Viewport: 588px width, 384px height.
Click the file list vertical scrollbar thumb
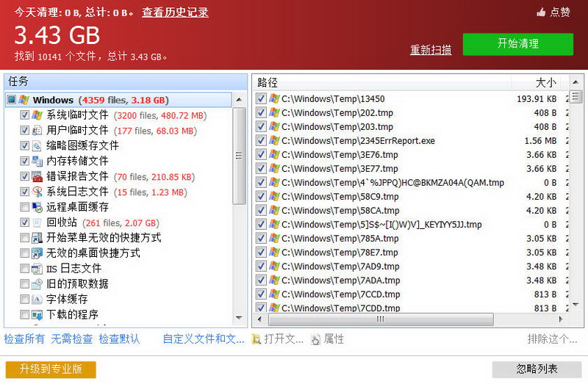point(576,96)
